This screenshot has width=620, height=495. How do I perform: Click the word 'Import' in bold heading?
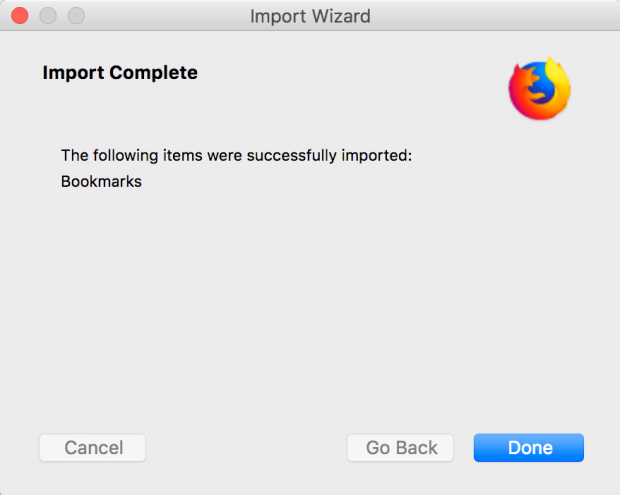(x=71, y=73)
